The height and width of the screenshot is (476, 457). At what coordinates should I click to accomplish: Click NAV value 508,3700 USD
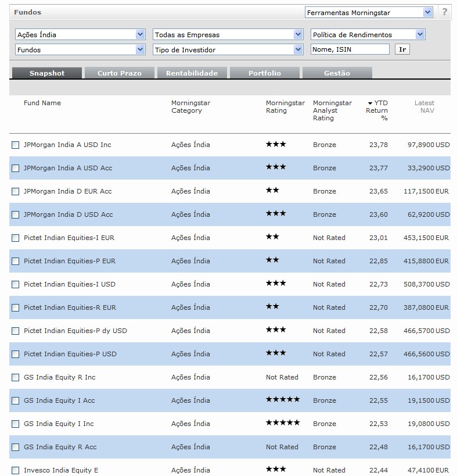(427, 284)
